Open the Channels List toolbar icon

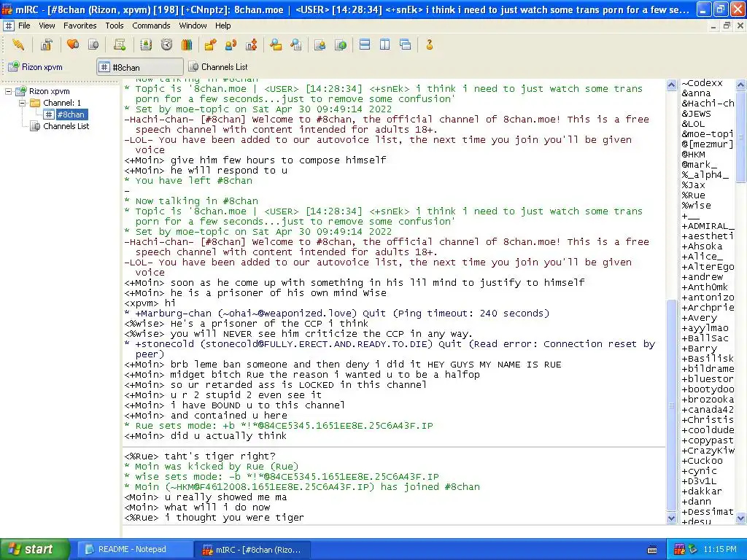(x=93, y=44)
